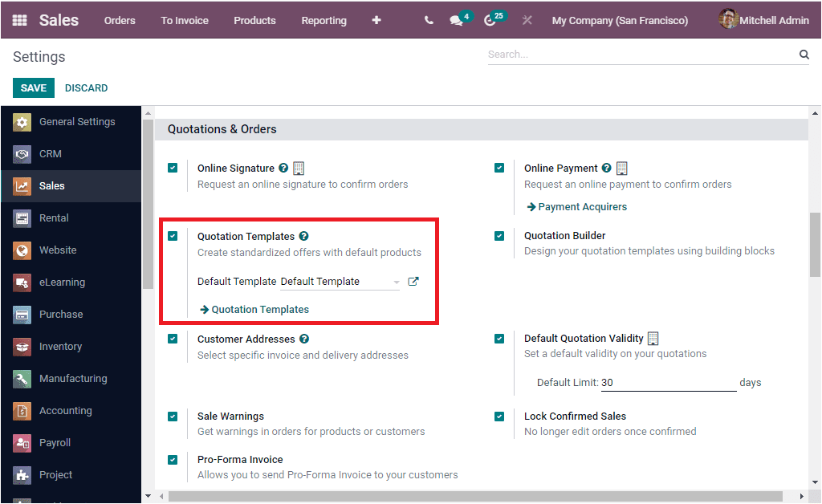Uncheck the Quotation Templates setting
The image size is (822, 504).
click(x=173, y=235)
